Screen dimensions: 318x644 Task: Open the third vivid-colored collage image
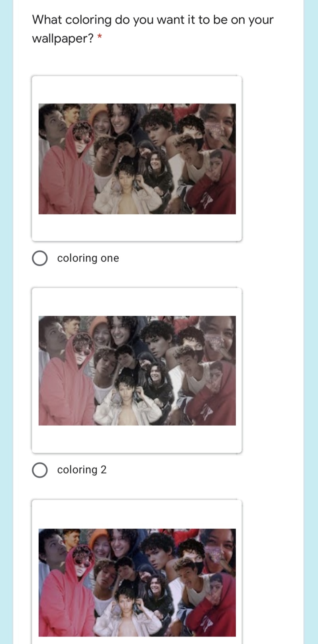[137, 583]
